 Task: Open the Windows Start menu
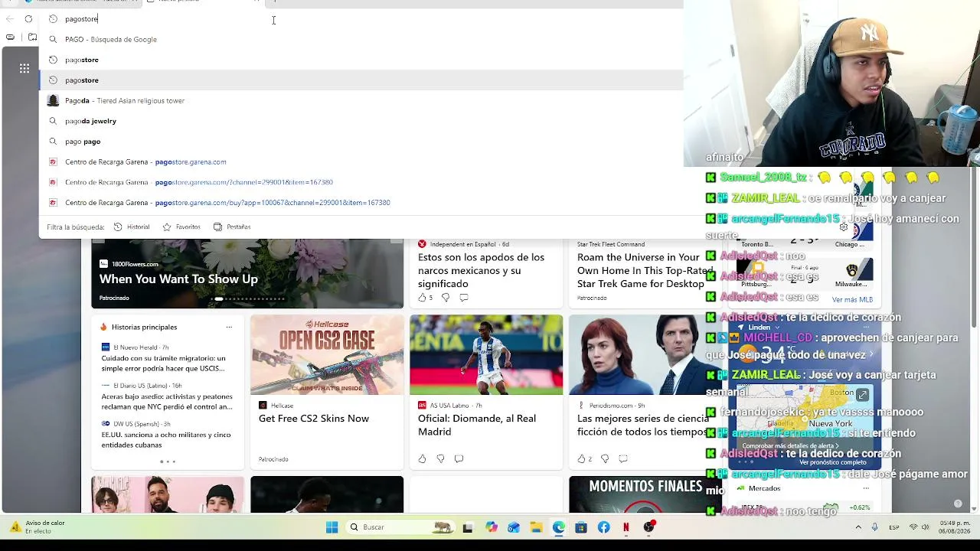[332, 527]
